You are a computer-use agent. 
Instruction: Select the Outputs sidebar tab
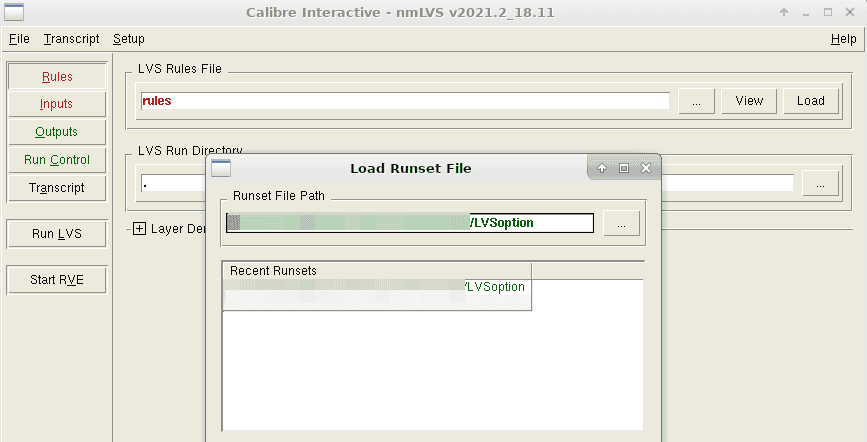[x=57, y=132]
